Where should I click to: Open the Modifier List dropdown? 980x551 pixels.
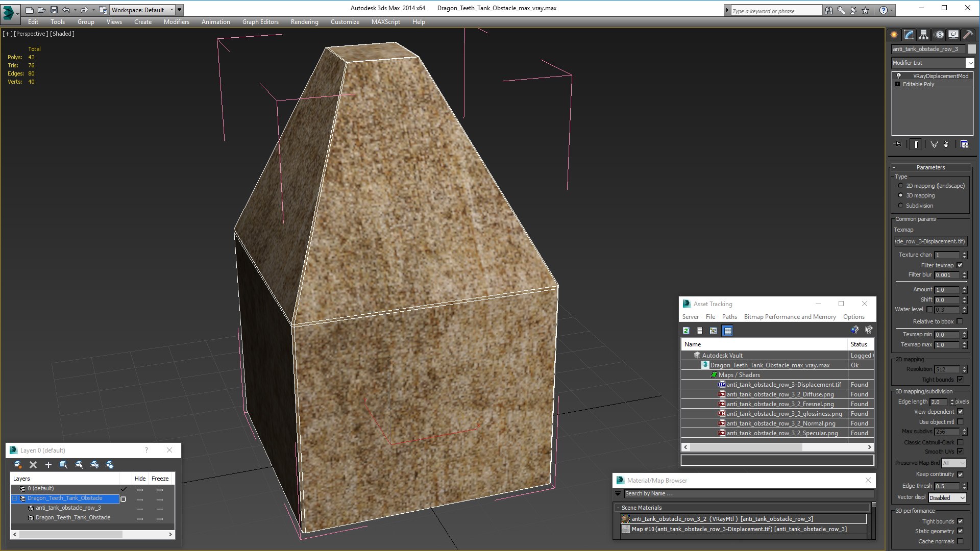point(969,63)
